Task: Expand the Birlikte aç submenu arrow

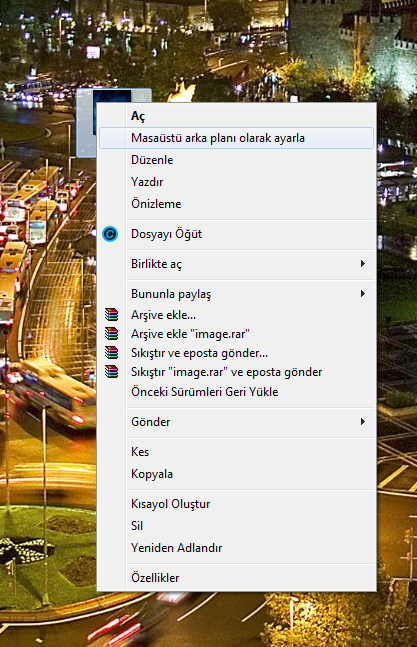Action: click(x=363, y=264)
